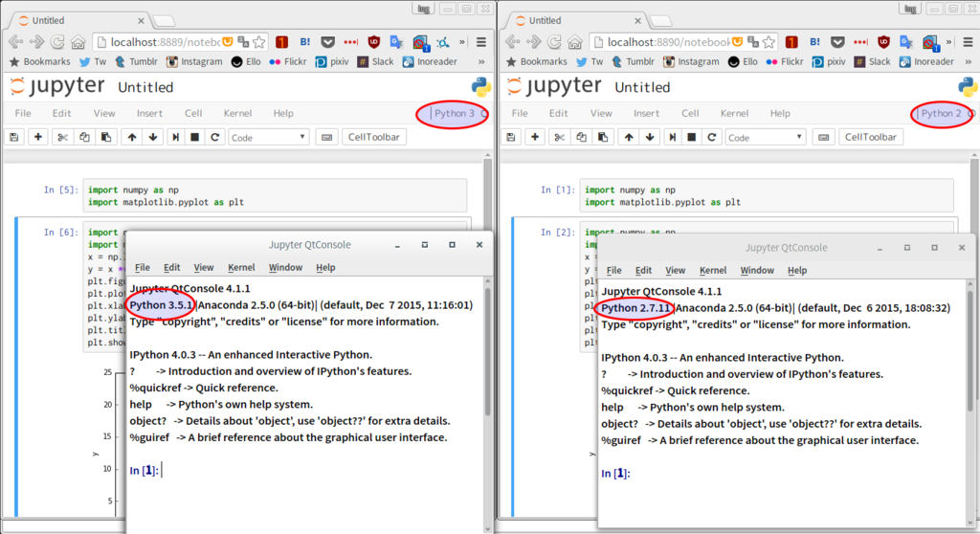Click Untitled notebook name in right Jupyter

642,87
